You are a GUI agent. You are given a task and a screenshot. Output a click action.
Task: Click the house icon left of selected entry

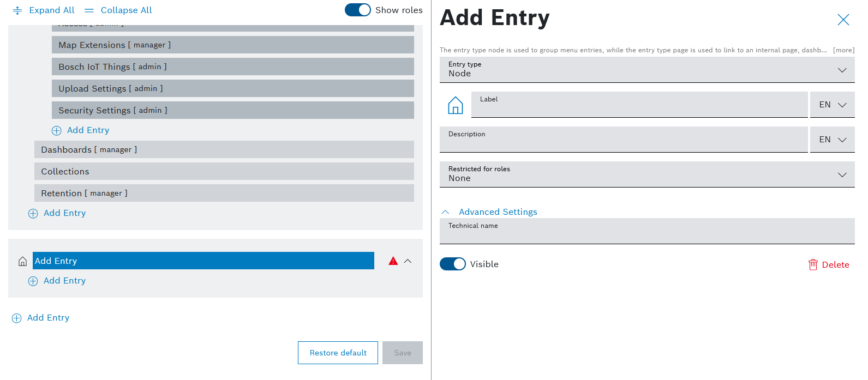[22, 261]
